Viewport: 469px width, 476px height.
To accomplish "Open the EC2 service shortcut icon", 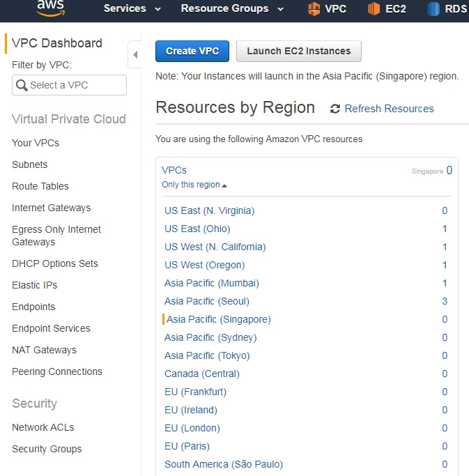I will tap(374, 8).
